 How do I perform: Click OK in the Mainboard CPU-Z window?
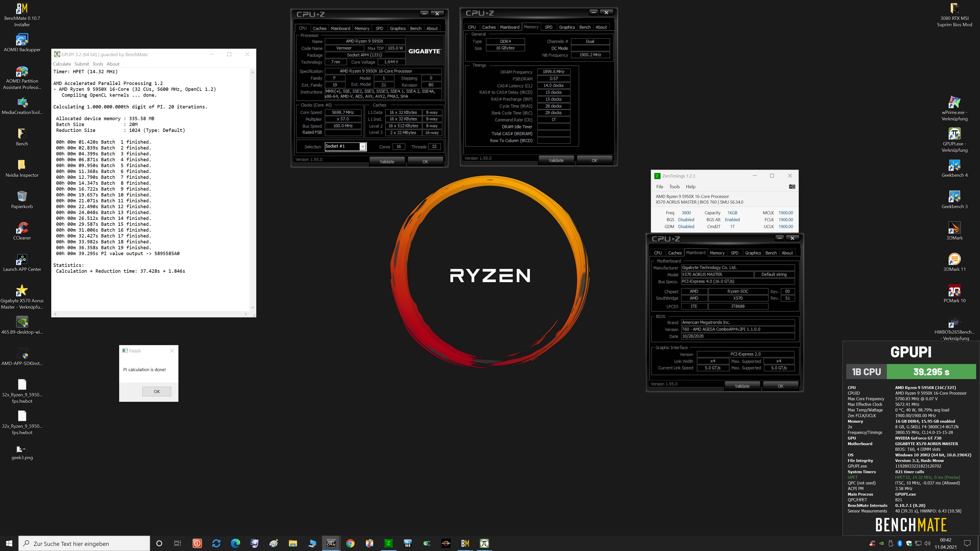pyautogui.click(x=780, y=386)
